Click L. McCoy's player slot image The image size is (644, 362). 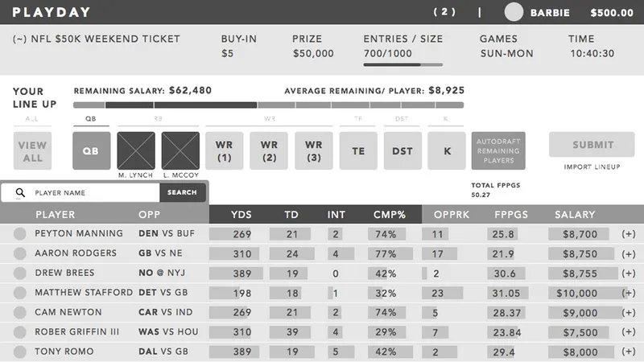[x=180, y=150]
